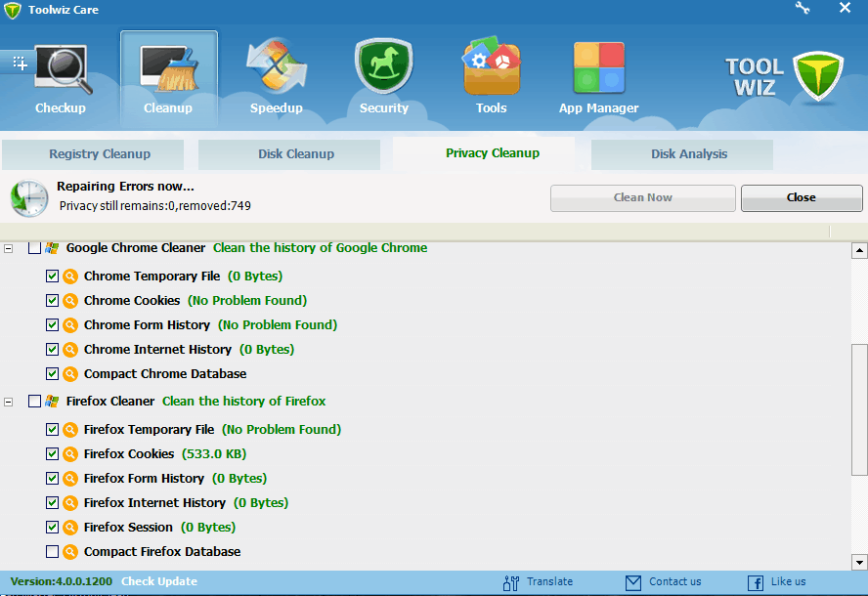Viewport: 868px width, 596px height.
Task: Click 'Clean the history of Google Chrome' text
Action: (x=320, y=248)
